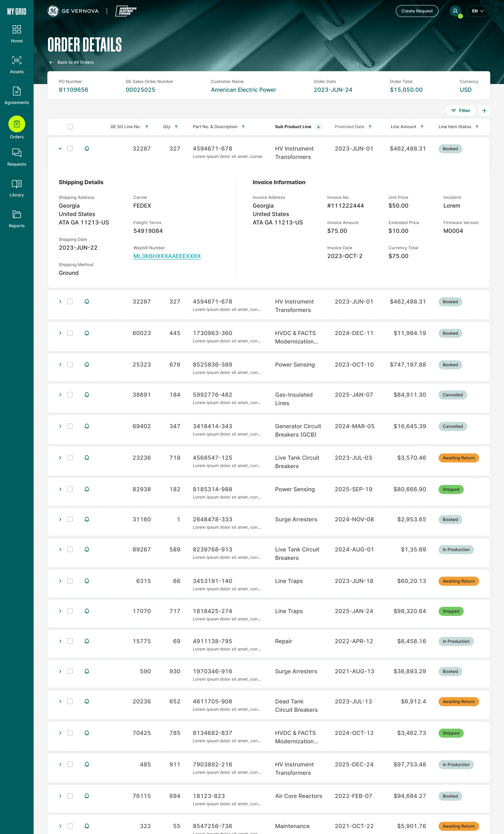504x834 pixels.
Task: Sort by Line Amount arrow
Action: 422,127
